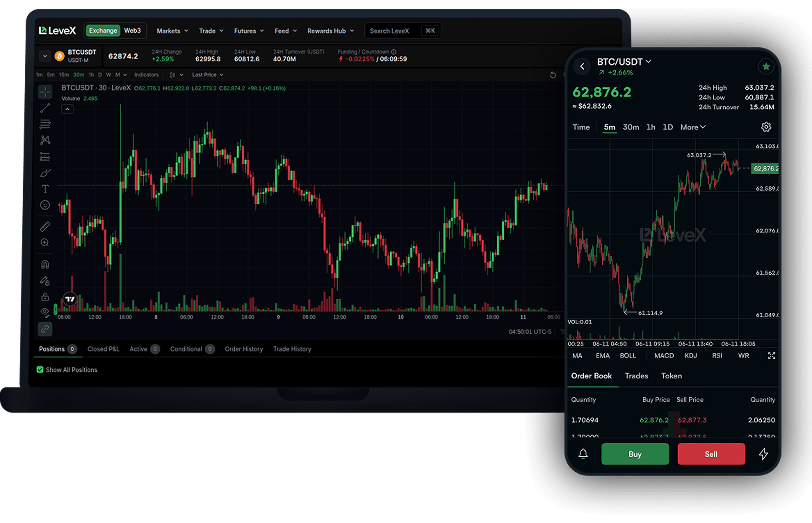This screenshot has width=812, height=523.
Task: Click the favorite star on mobile
Action: [x=766, y=66]
